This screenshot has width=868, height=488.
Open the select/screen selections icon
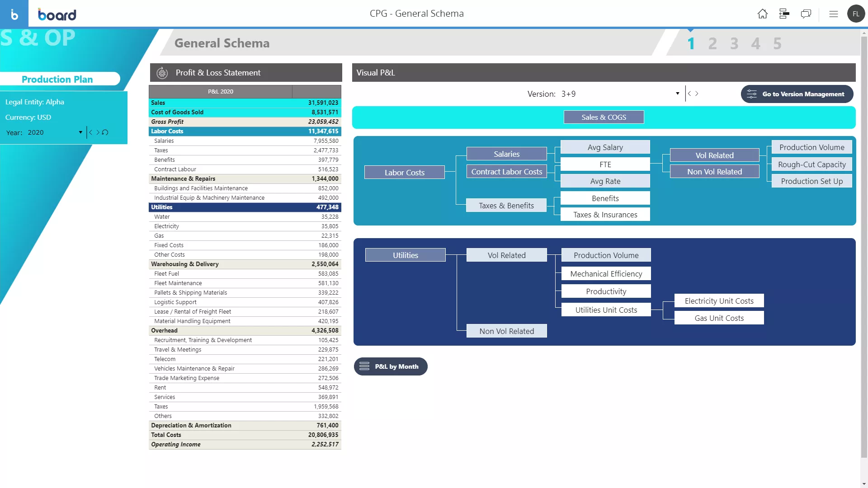784,14
